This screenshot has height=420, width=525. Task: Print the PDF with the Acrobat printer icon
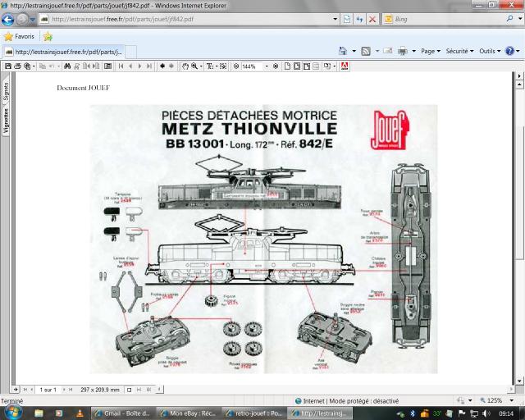coord(17,66)
